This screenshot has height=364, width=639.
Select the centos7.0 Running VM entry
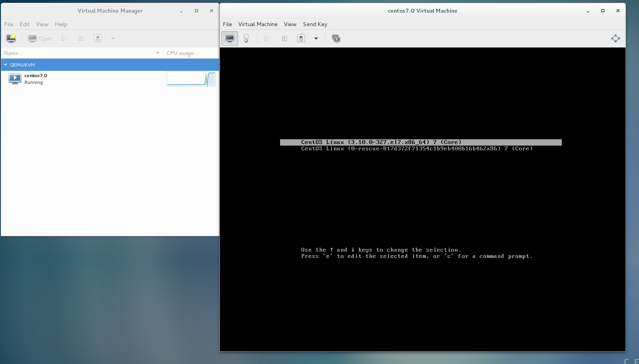click(x=110, y=79)
